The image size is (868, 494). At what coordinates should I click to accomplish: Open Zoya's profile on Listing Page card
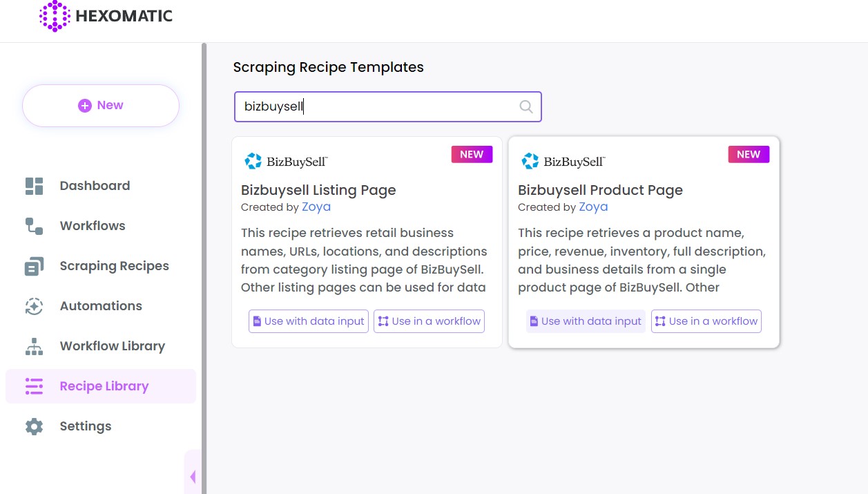click(316, 207)
